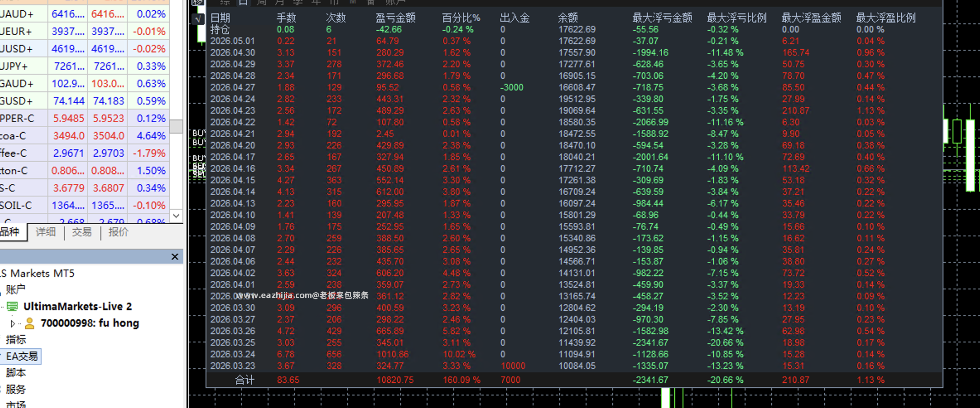Select the 脚本 node in Navigator
The width and height of the screenshot is (980, 408).
pos(16,373)
